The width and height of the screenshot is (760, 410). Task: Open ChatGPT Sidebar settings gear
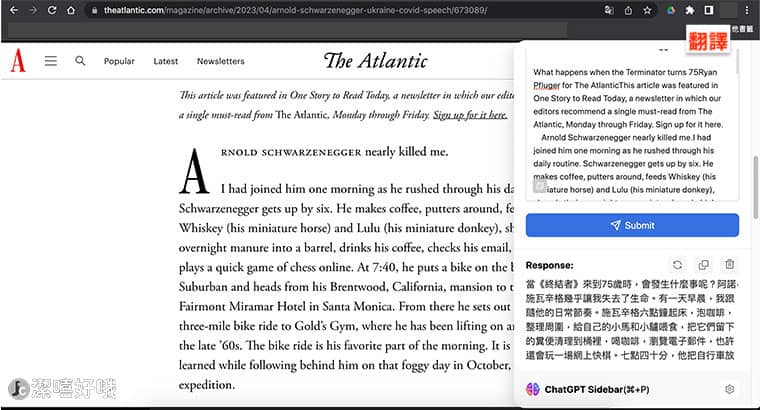[729, 389]
